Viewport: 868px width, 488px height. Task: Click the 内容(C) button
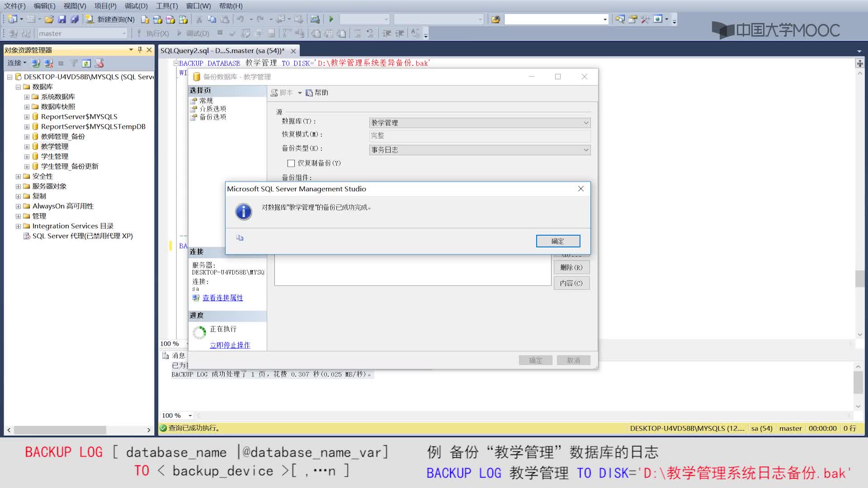click(x=571, y=283)
